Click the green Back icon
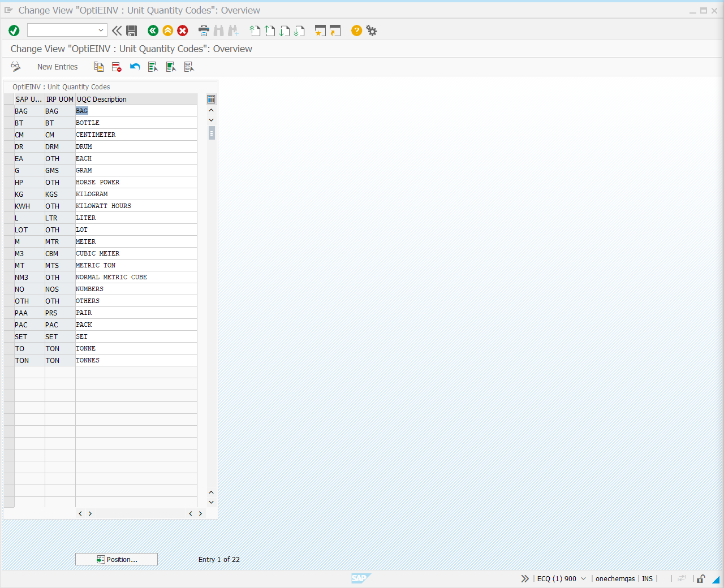 tap(153, 31)
